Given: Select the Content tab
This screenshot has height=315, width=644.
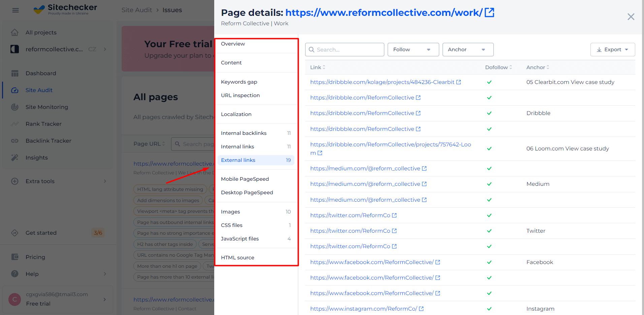Looking at the screenshot, I should coord(231,63).
